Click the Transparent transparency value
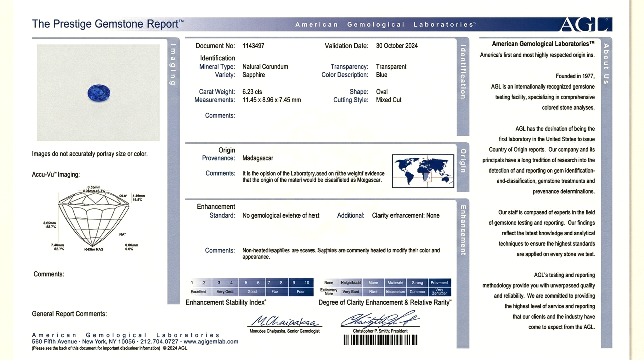Image resolution: width=644 pixels, height=360 pixels. [x=391, y=67]
